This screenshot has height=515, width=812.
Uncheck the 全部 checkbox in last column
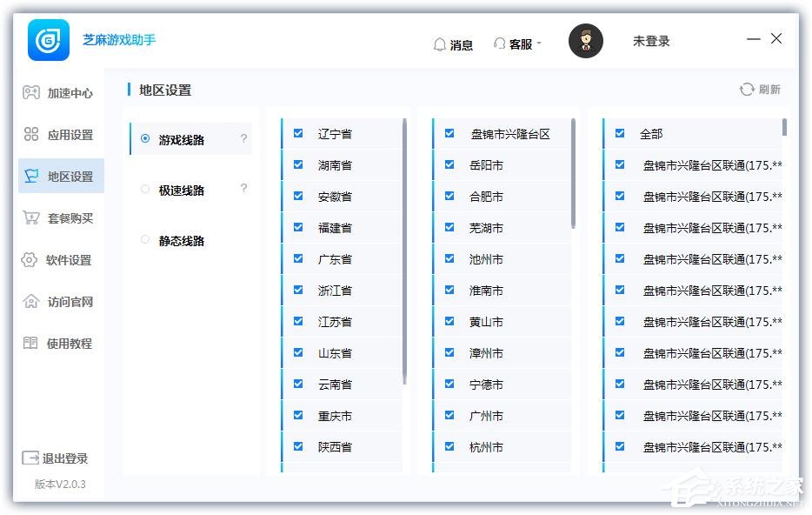(619, 134)
